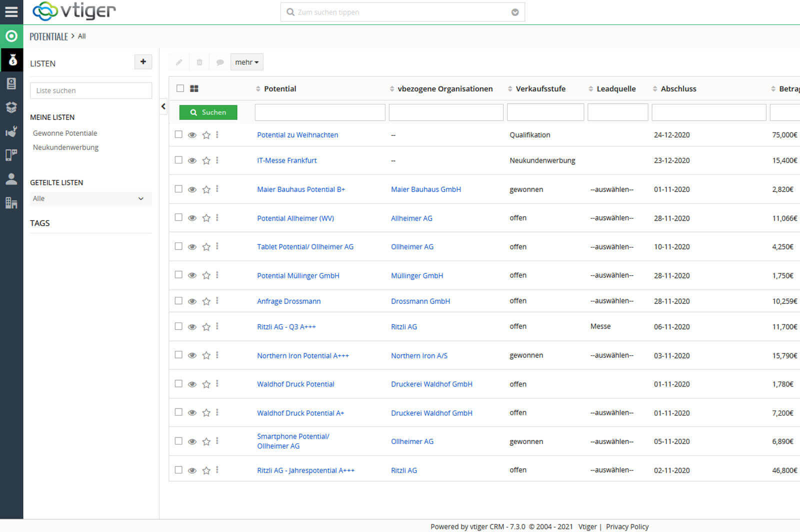
Task: Expand the Geteilte Listen Alle dropdown
Action: click(90, 198)
